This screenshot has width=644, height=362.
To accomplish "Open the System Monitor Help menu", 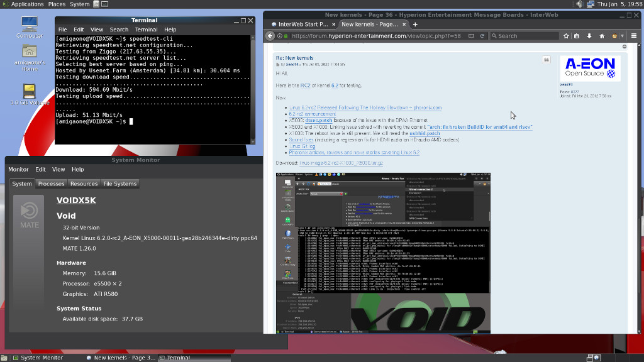I will tap(77, 170).
